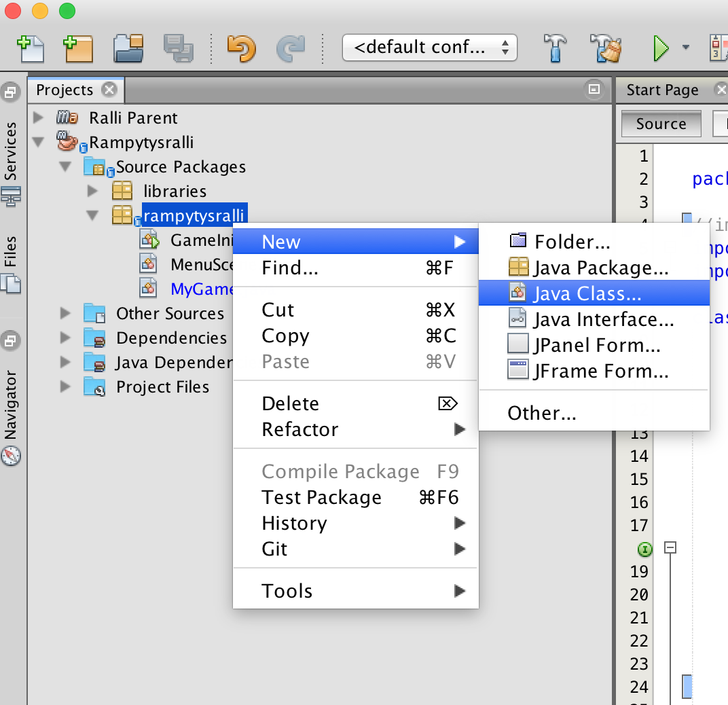Open the Tools submenu
Viewport: 728px width, 705px height.
tap(356, 591)
